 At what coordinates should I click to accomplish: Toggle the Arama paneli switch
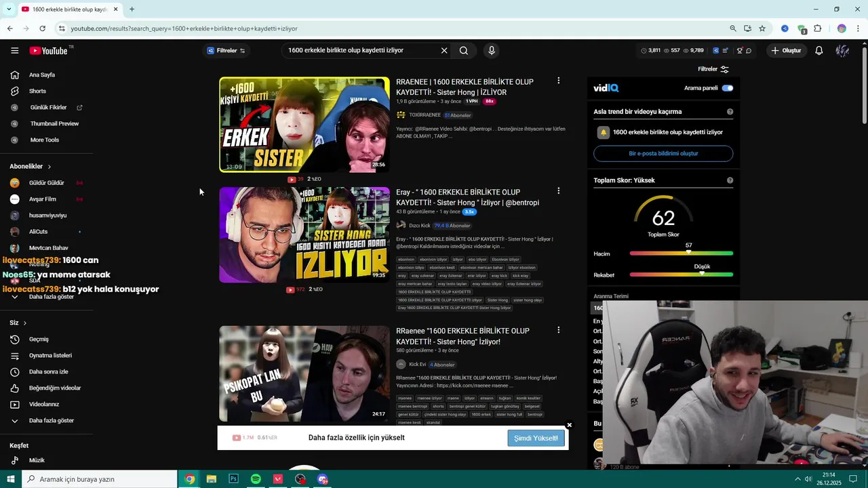[x=728, y=88]
